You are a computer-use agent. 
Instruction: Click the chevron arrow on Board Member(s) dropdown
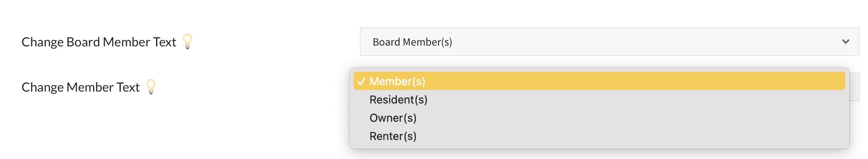click(845, 42)
